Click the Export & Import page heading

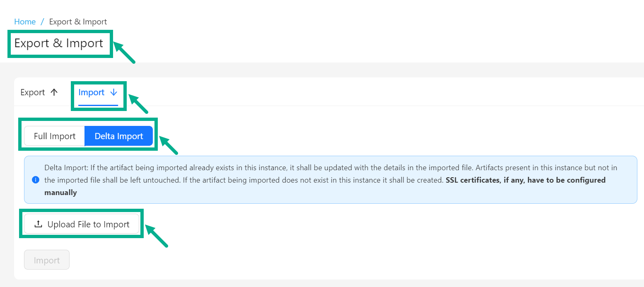tap(59, 43)
